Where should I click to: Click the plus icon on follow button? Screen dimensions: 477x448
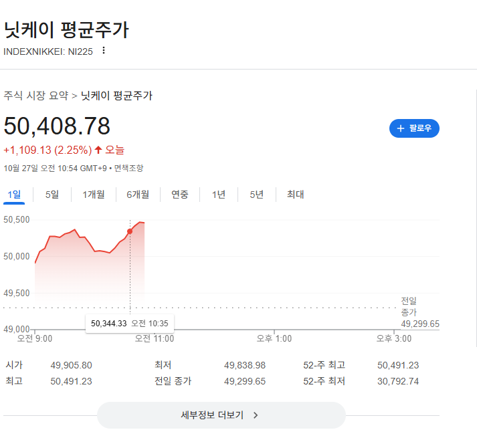401,128
